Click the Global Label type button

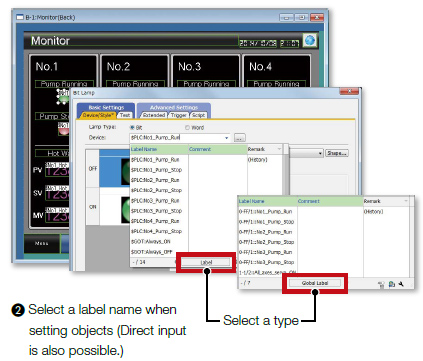(x=315, y=283)
